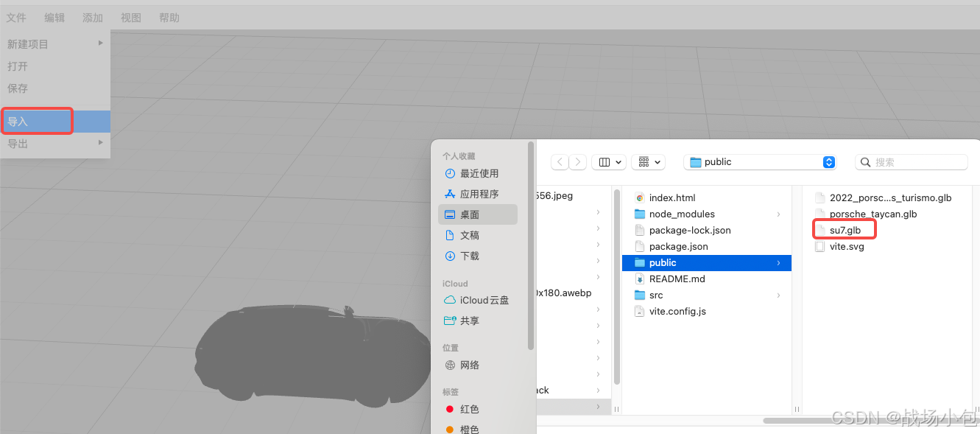Select the 2022_porsc...s_turismo.glb file
This screenshot has width=980, height=434.
[x=890, y=197]
